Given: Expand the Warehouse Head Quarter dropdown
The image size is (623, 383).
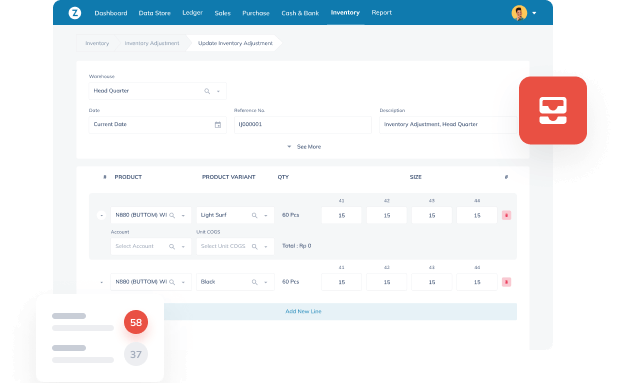Looking at the screenshot, I should 218,91.
